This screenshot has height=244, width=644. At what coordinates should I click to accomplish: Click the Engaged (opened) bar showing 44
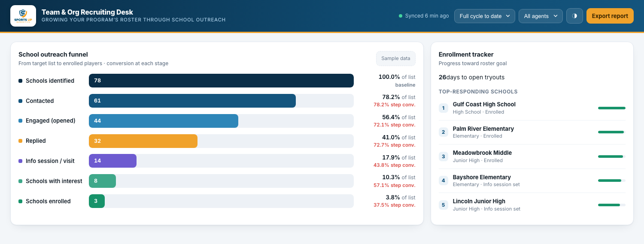[x=164, y=121]
